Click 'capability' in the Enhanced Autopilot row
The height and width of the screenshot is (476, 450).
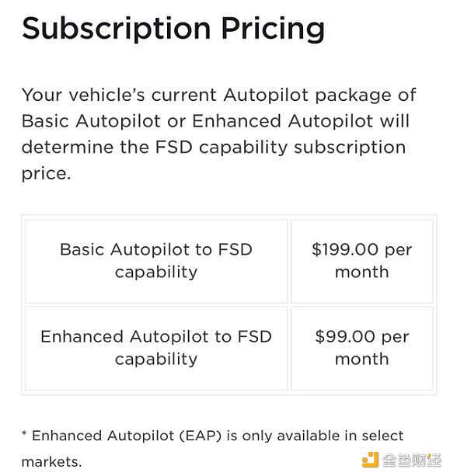coord(156,360)
